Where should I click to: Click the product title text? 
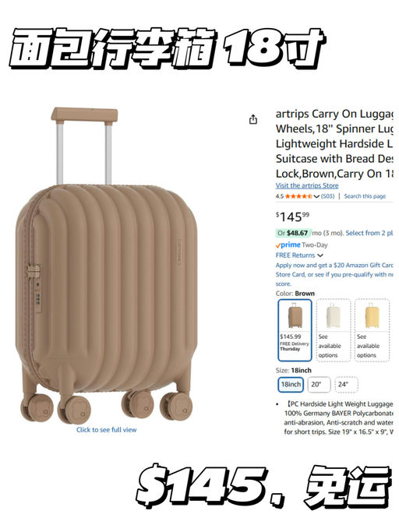pyautogui.click(x=334, y=143)
